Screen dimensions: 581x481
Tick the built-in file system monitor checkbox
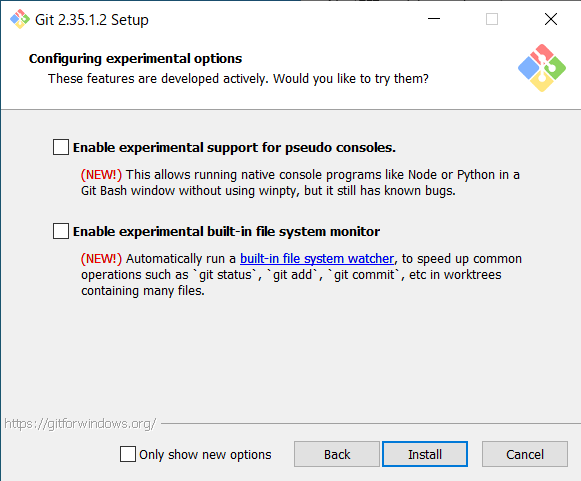click(x=61, y=231)
